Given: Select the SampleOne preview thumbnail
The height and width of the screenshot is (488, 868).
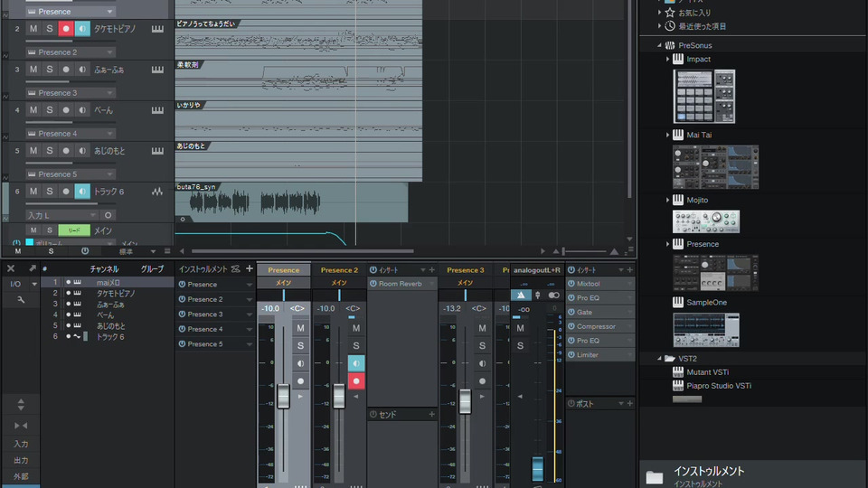Looking at the screenshot, I should click(706, 331).
